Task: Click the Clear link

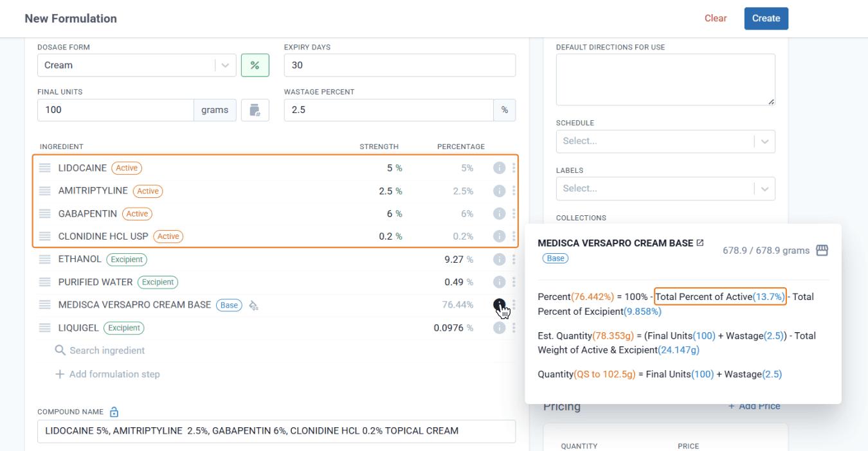Action: (x=716, y=19)
